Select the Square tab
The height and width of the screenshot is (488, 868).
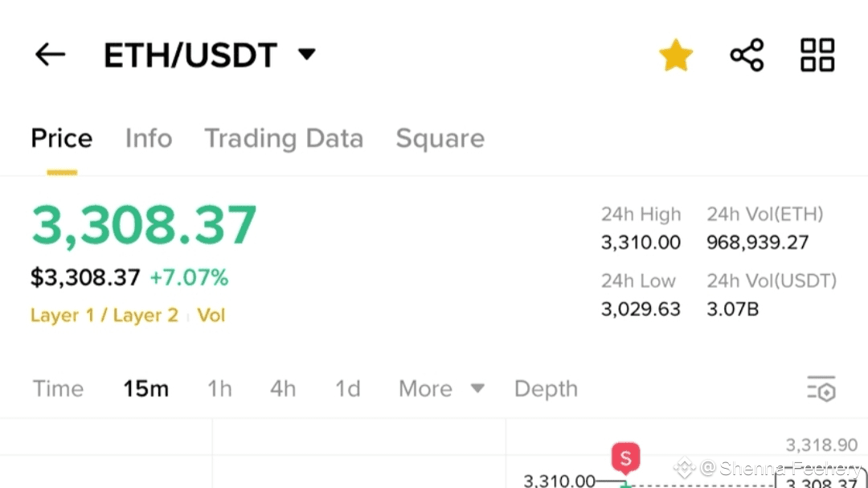click(x=440, y=138)
